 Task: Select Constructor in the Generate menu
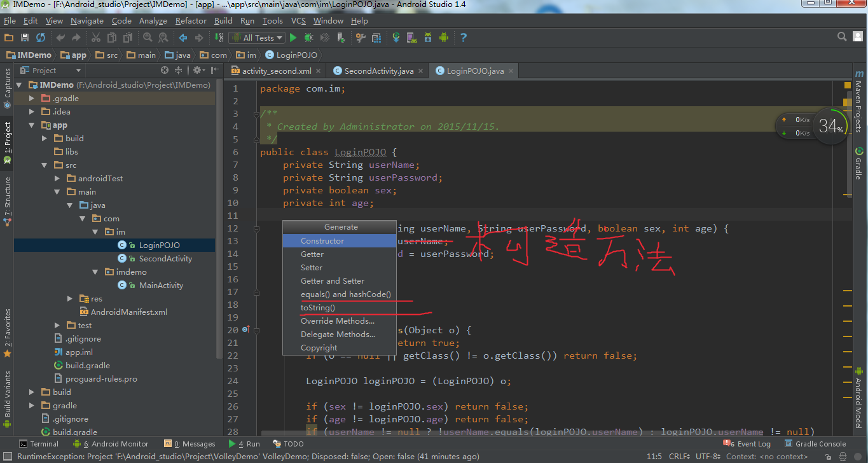point(340,241)
